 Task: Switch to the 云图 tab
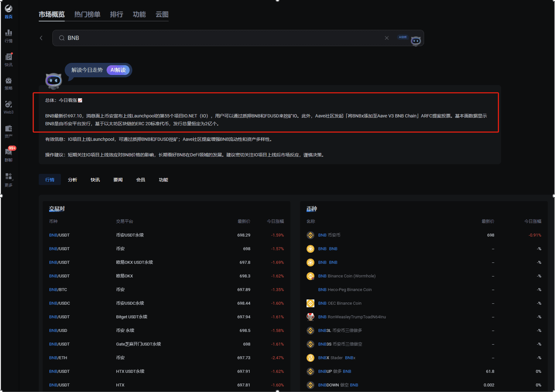(162, 14)
